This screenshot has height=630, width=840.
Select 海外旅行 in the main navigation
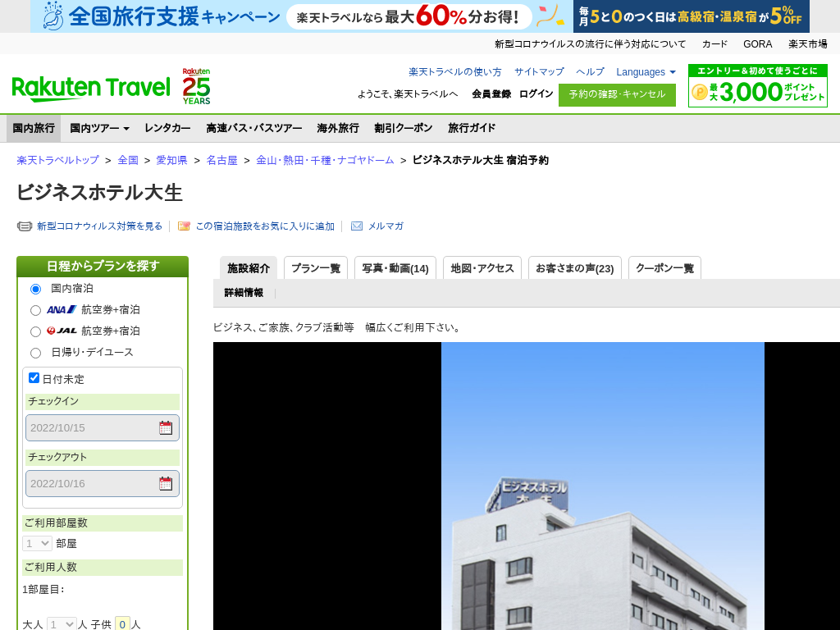[338, 128]
